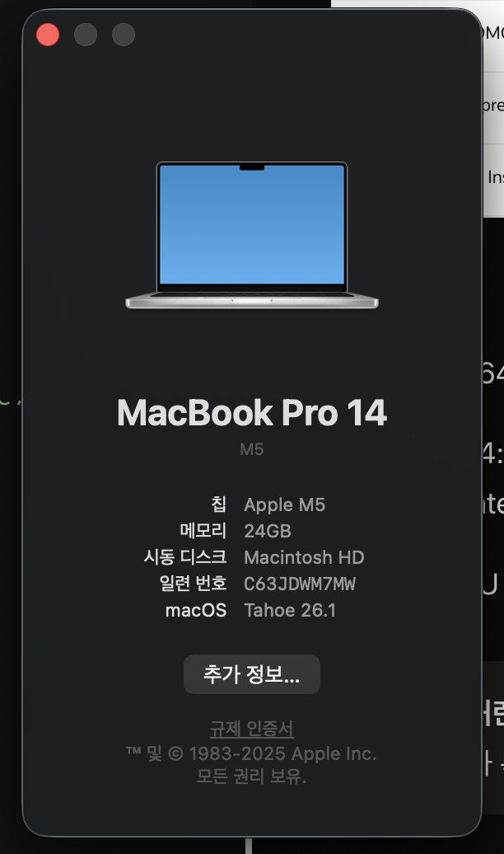
Task: Click the MacBook Pro laptop image
Action: pyautogui.click(x=252, y=235)
